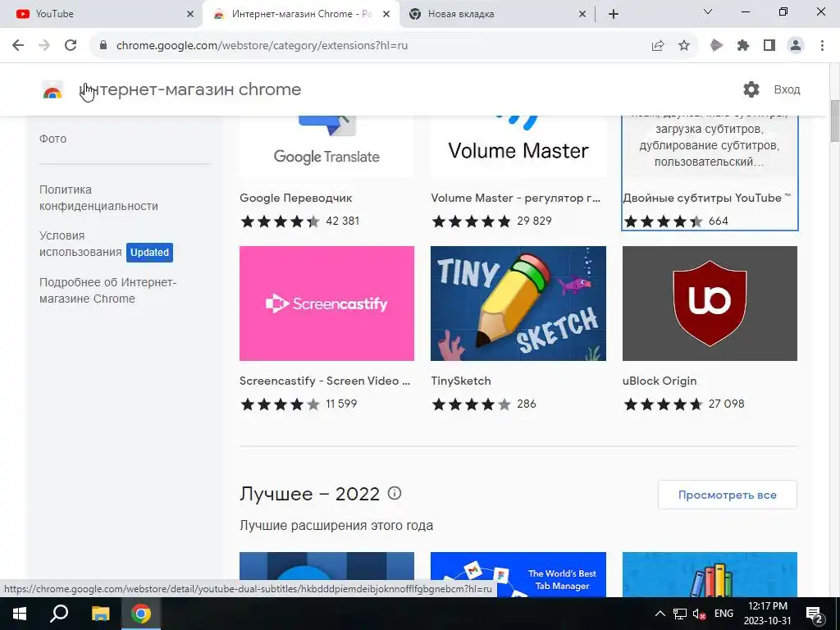Viewport: 840px width, 630px height.
Task: Open Web Store settings gear
Action: tap(751, 89)
